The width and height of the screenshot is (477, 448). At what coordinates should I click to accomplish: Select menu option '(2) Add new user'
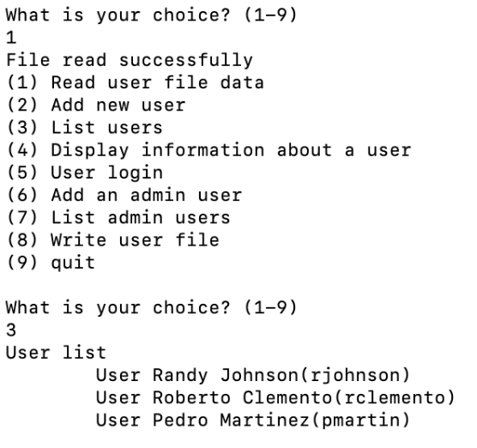point(96,106)
